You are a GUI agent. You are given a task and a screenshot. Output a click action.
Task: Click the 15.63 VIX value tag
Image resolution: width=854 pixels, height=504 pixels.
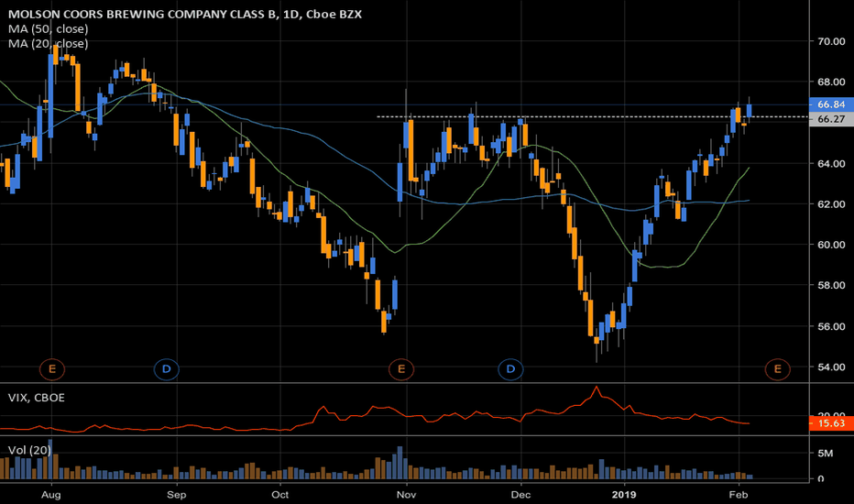coord(832,423)
